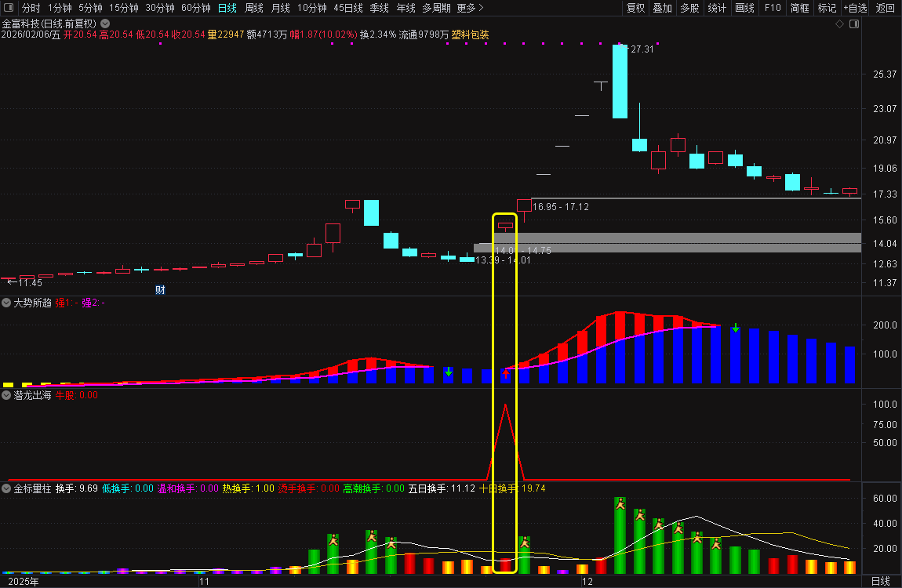Click the 叠加 overlay button

662,8
